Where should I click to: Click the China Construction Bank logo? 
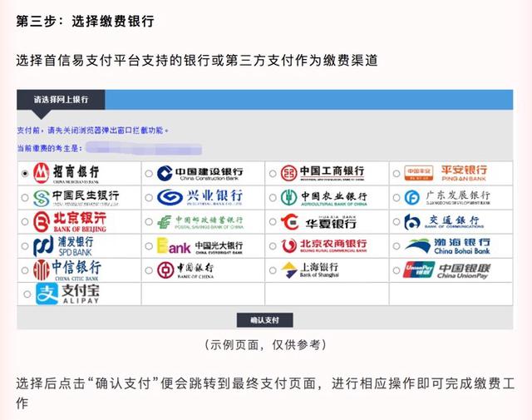[x=198, y=173]
